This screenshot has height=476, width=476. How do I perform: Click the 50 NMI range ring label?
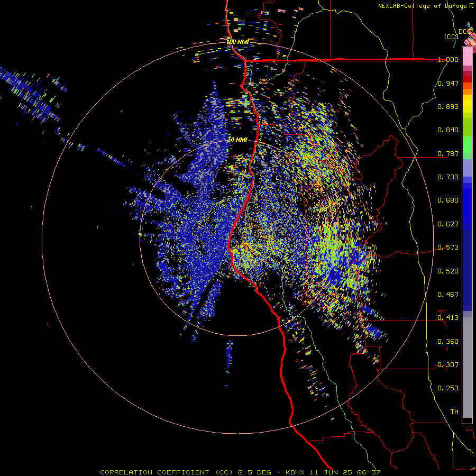click(237, 140)
